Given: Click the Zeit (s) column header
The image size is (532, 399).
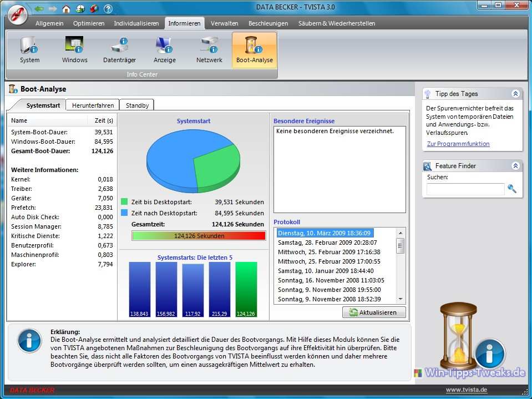Looking at the screenshot, I should pyautogui.click(x=102, y=120).
